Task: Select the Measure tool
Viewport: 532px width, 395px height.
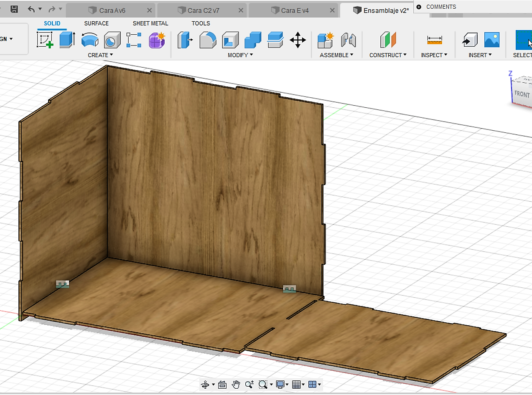Action: click(x=435, y=41)
